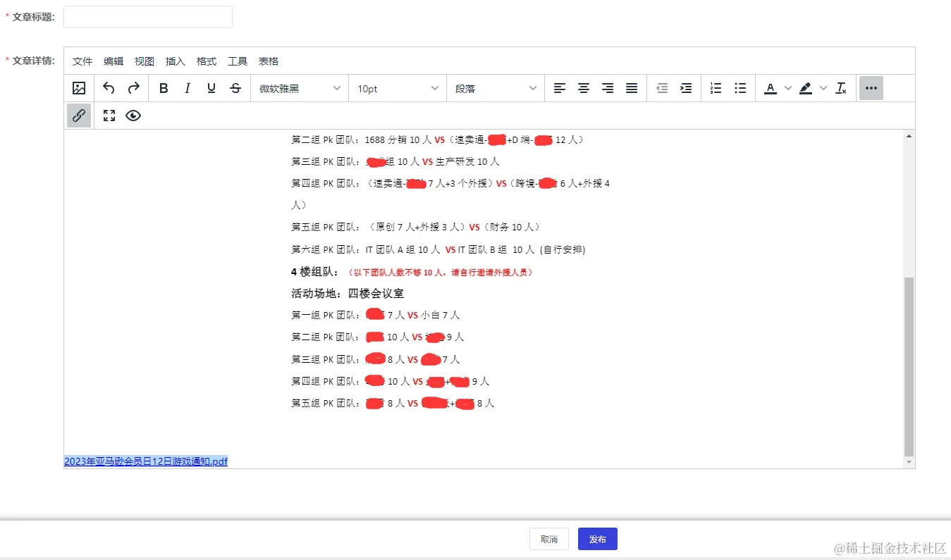Enter fullscreen editor mode

pyautogui.click(x=109, y=116)
